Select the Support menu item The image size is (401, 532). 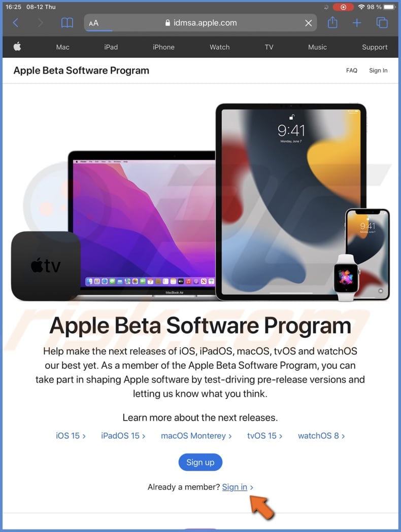coord(375,47)
